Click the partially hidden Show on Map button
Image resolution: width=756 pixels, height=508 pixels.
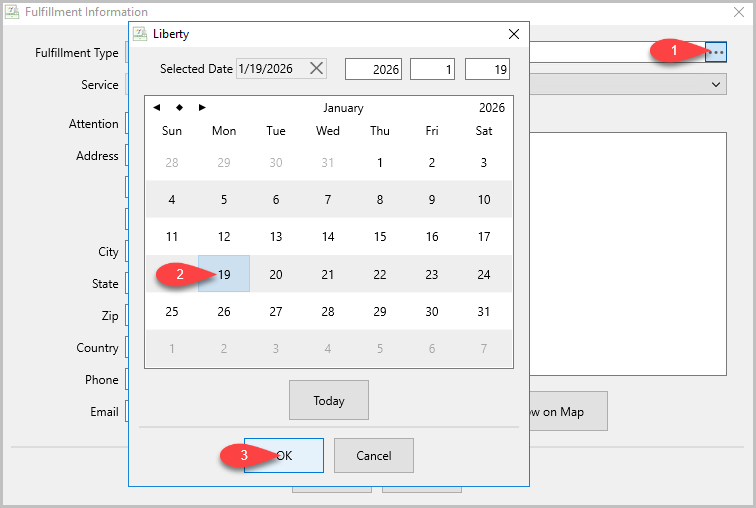[x=568, y=411]
